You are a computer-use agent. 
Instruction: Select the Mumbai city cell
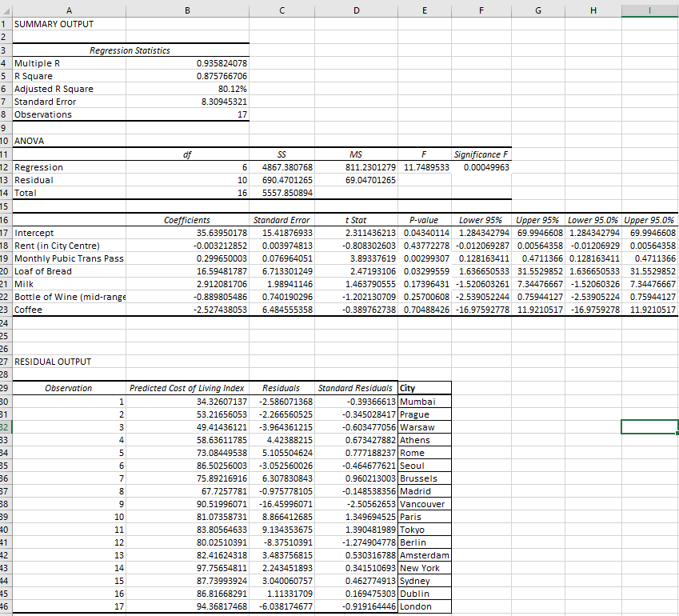tap(425, 401)
